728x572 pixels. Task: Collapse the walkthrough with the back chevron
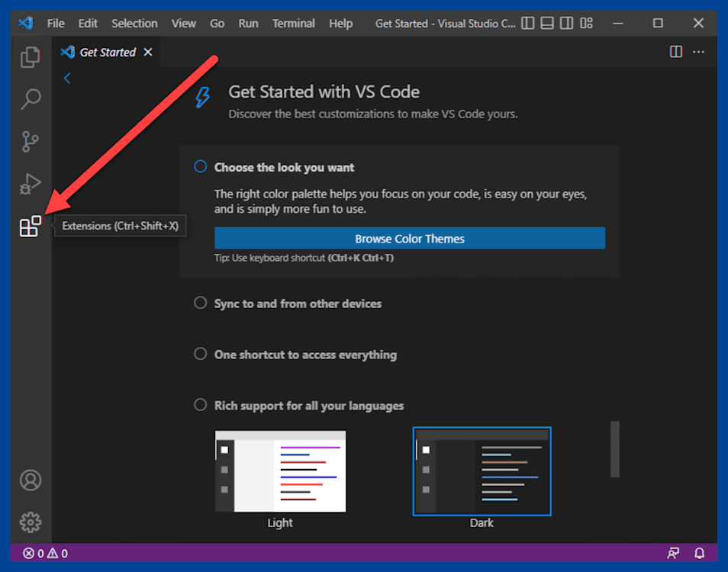pos(67,78)
